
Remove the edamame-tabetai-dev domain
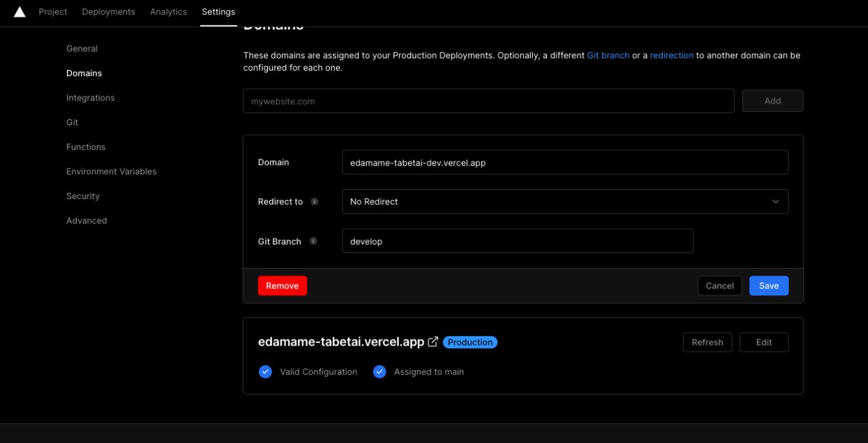[282, 285]
